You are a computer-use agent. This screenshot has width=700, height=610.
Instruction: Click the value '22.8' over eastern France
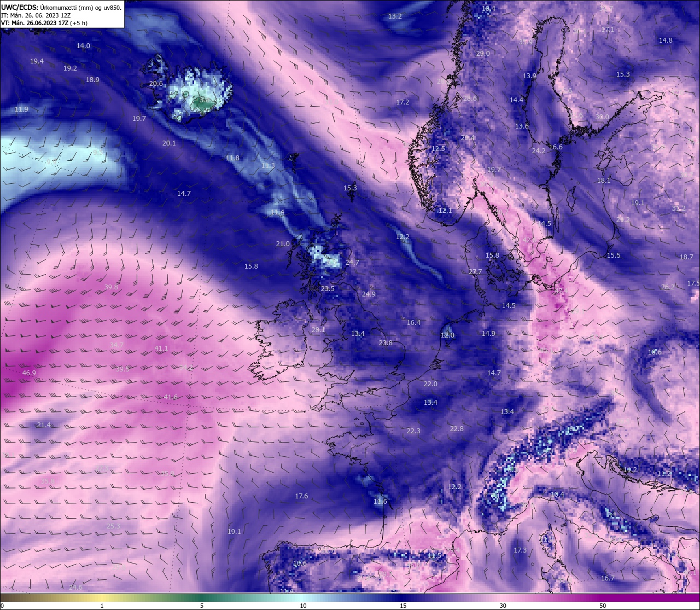coord(457,429)
